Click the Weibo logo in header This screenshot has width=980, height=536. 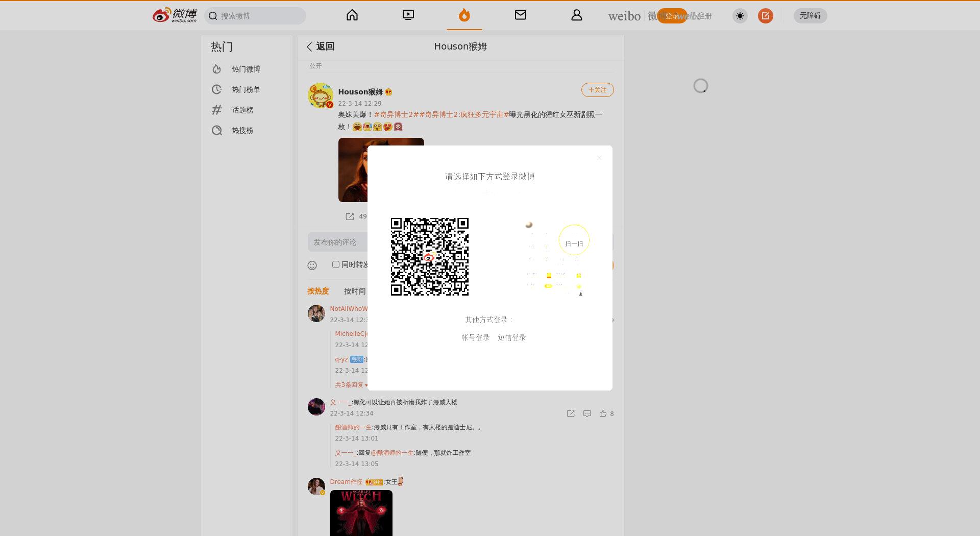point(175,15)
